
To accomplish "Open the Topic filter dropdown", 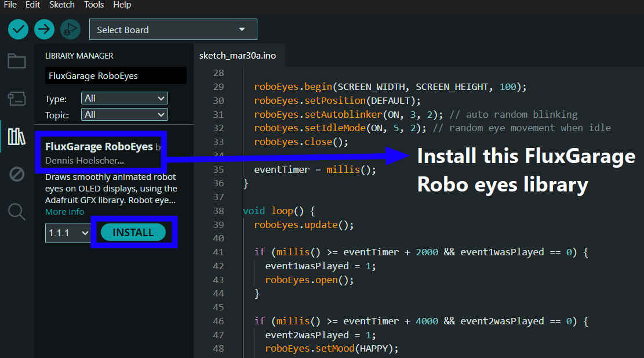I will (x=125, y=115).
